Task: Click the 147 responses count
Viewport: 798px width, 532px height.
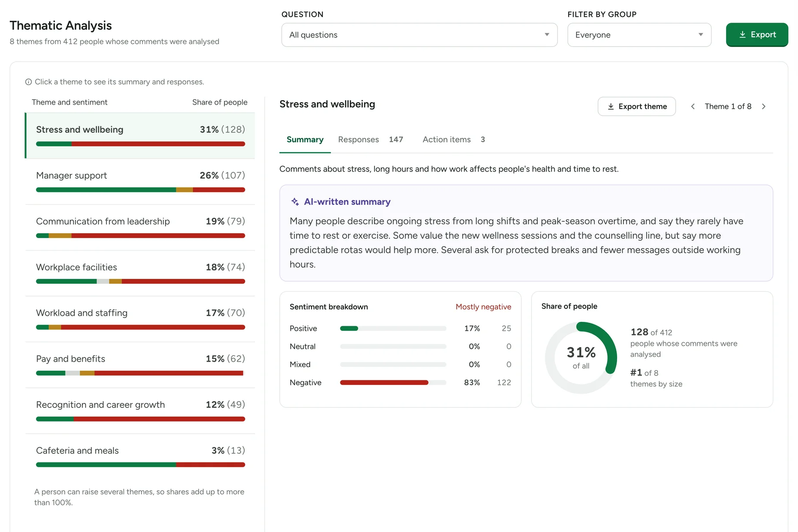Action: [x=396, y=140]
